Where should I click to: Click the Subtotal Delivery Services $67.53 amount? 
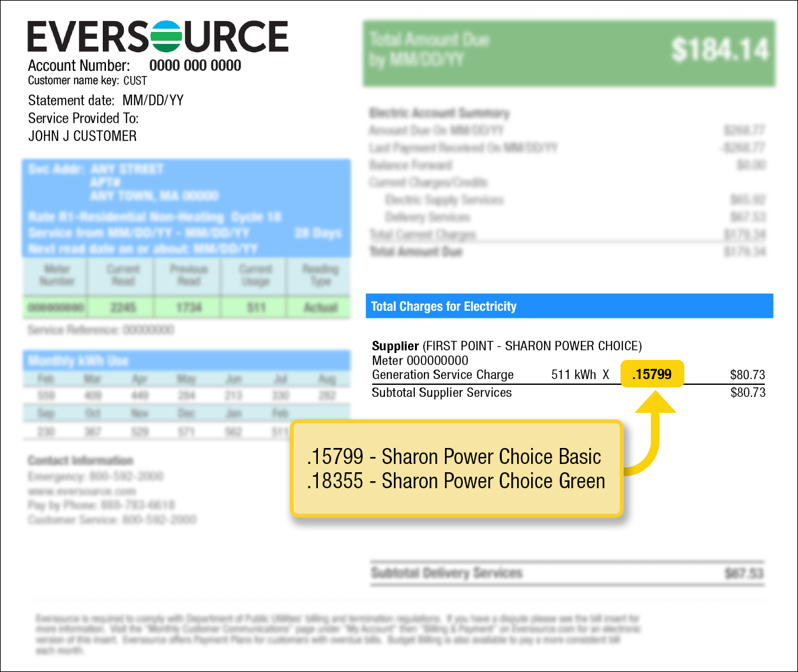tap(744, 574)
